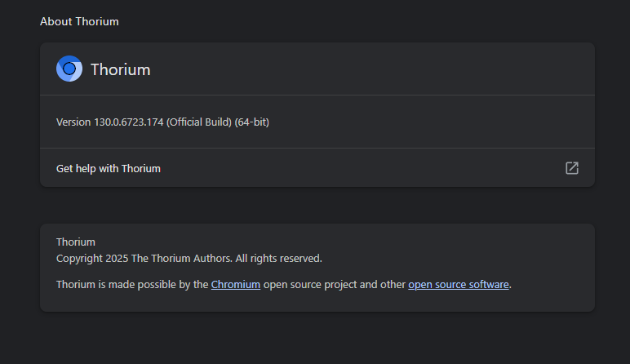Open the open source software link

(x=459, y=285)
